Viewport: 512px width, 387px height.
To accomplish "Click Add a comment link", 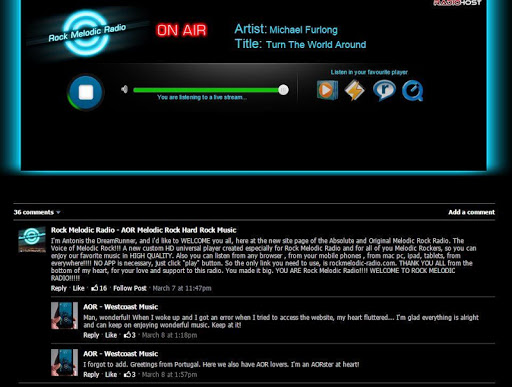I will (x=471, y=212).
